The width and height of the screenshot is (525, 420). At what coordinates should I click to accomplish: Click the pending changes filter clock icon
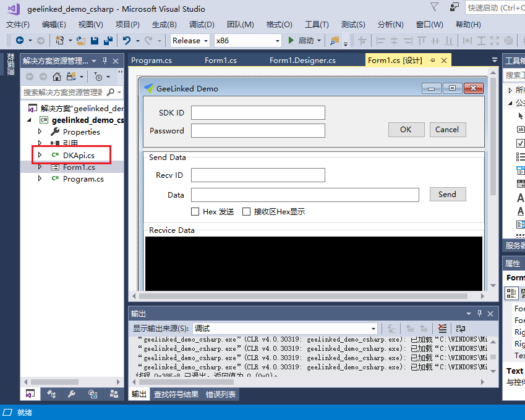coord(98,77)
